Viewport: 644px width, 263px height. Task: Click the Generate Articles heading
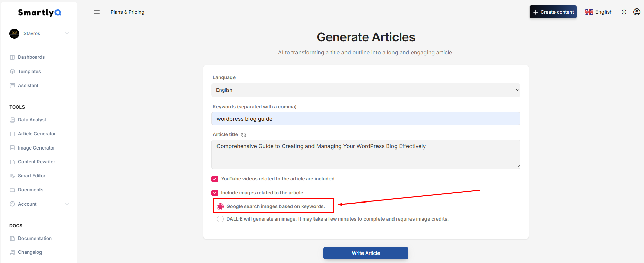[366, 37]
